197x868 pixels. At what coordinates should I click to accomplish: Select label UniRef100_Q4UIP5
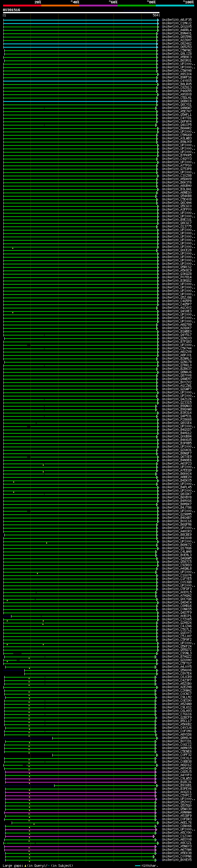(x=177, y=125)
